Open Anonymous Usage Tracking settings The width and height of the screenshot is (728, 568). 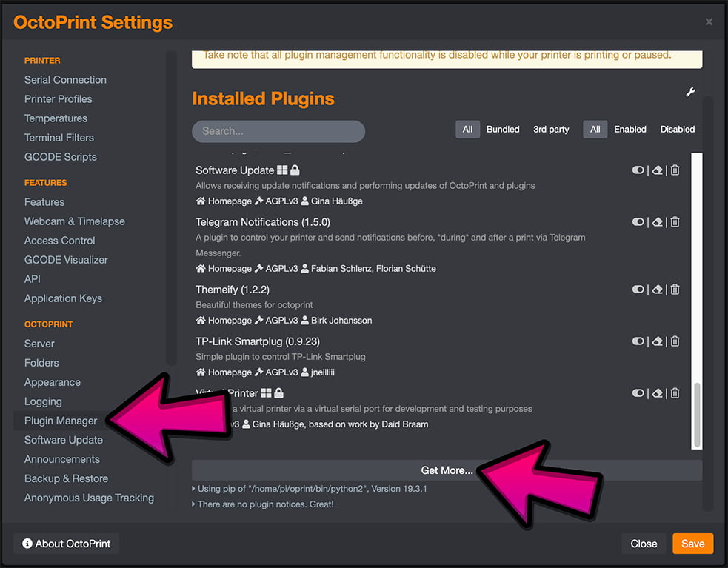pos(89,498)
